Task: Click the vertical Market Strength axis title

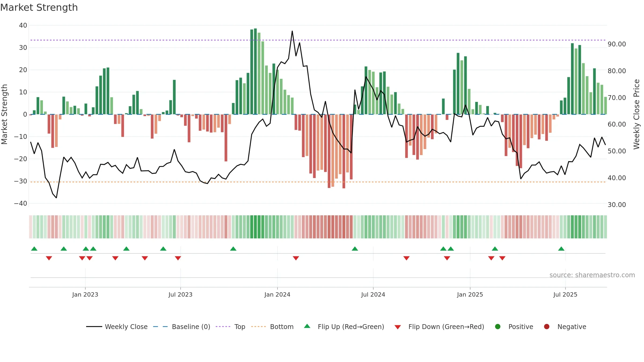Action: tap(4, 114)
